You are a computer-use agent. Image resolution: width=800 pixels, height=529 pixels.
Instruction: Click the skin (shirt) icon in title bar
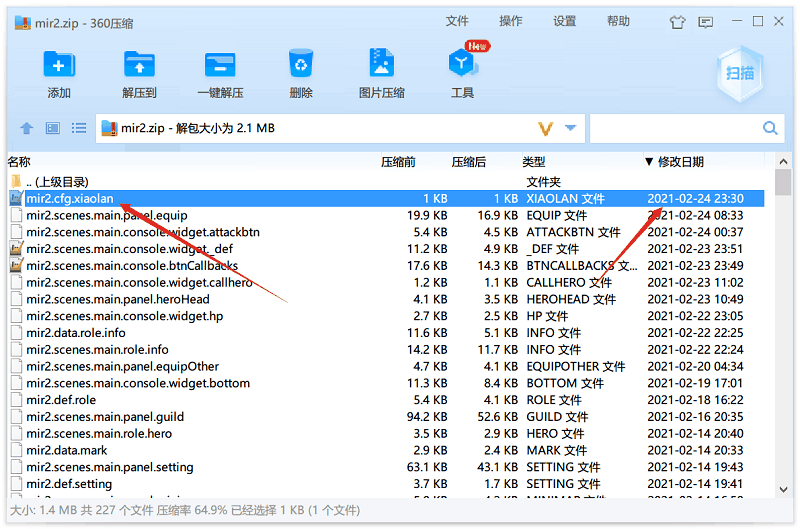point(677,22)
